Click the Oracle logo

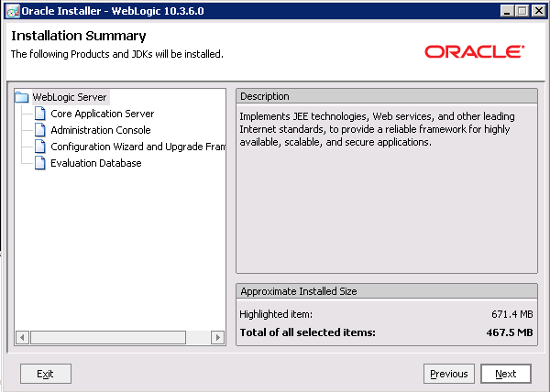click(x=474, y=51)
